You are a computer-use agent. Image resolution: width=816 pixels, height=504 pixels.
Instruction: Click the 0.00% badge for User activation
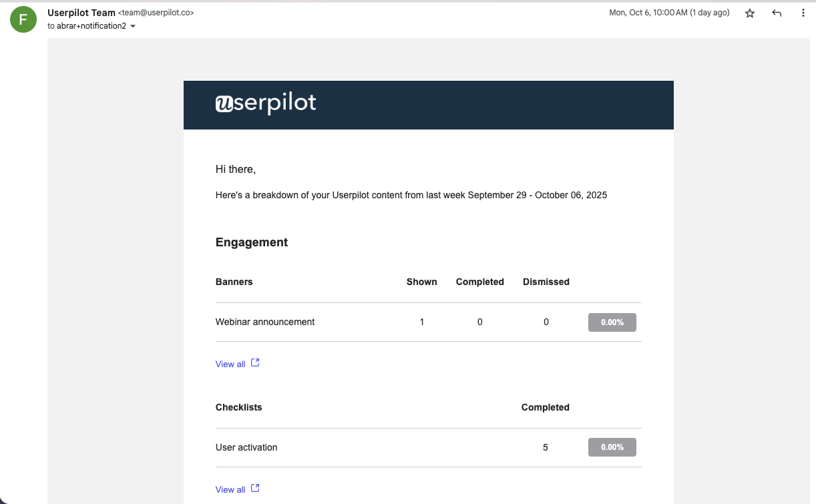pos(612,447)
